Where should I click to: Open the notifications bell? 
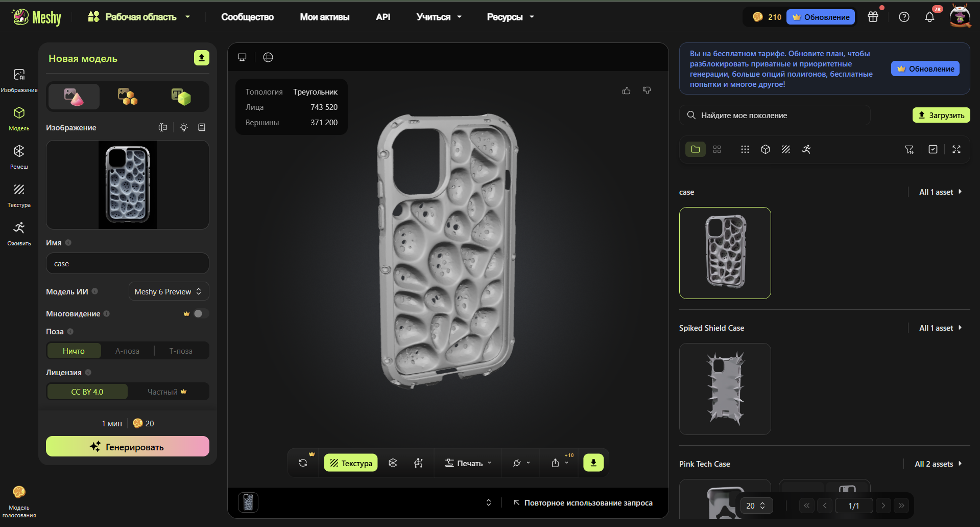(929, 17)
